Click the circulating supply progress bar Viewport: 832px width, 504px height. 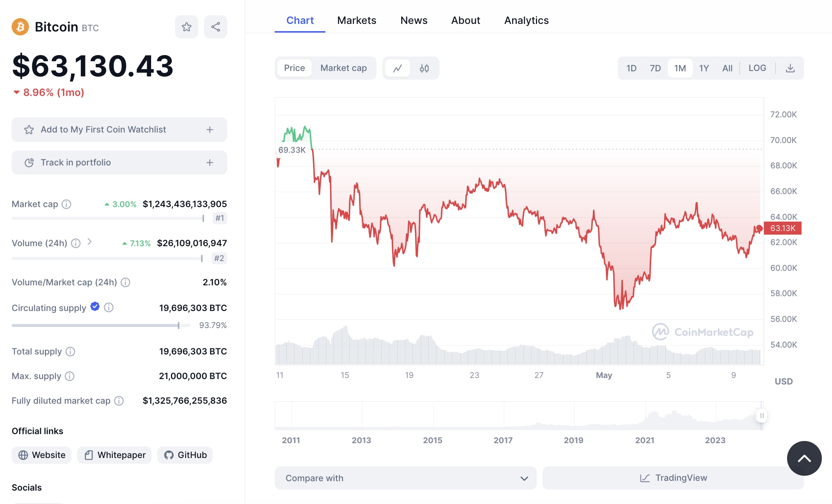[x=101, y=325]
